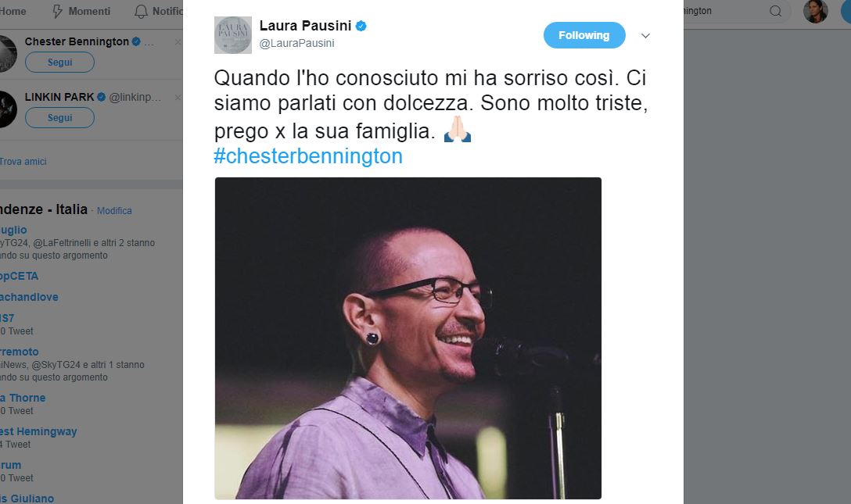Click the LINKIN PARK account name
Screen dimensions: 851x504
59,97
